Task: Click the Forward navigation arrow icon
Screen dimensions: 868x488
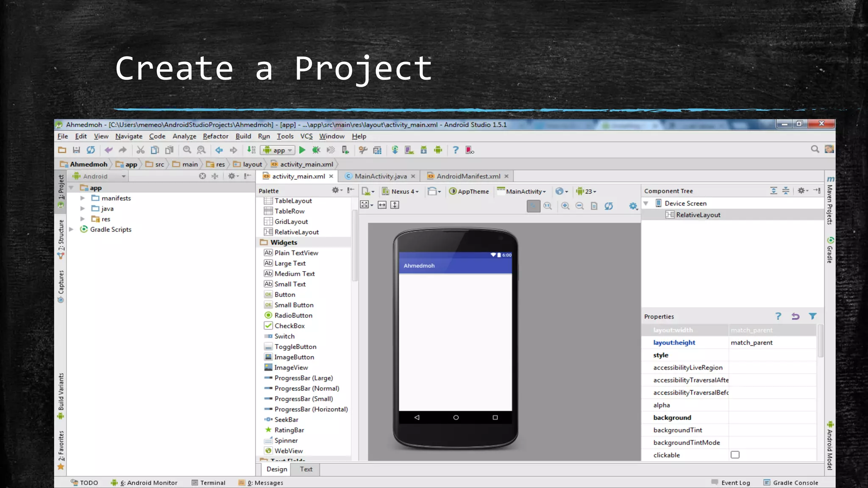Action: click(x=233, y=150)
